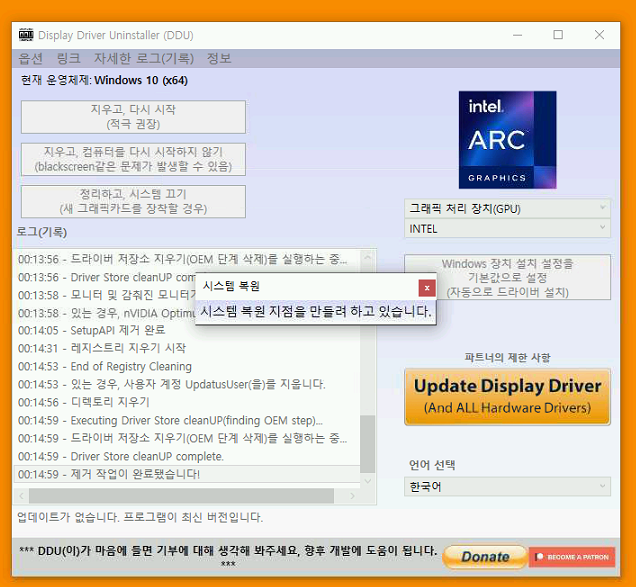Click the DDU app icon in title bar
The height and width of the screenshot is (587, 636).
26,35
